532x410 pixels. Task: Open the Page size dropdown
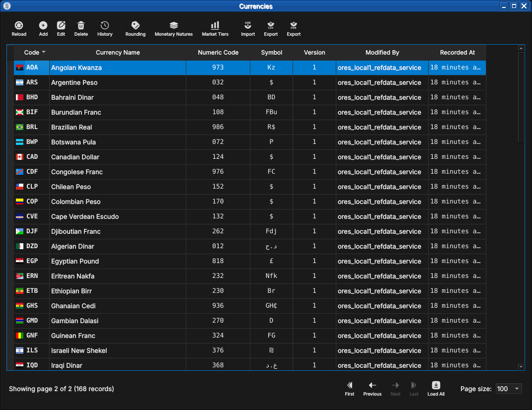[x=508, y=389]
